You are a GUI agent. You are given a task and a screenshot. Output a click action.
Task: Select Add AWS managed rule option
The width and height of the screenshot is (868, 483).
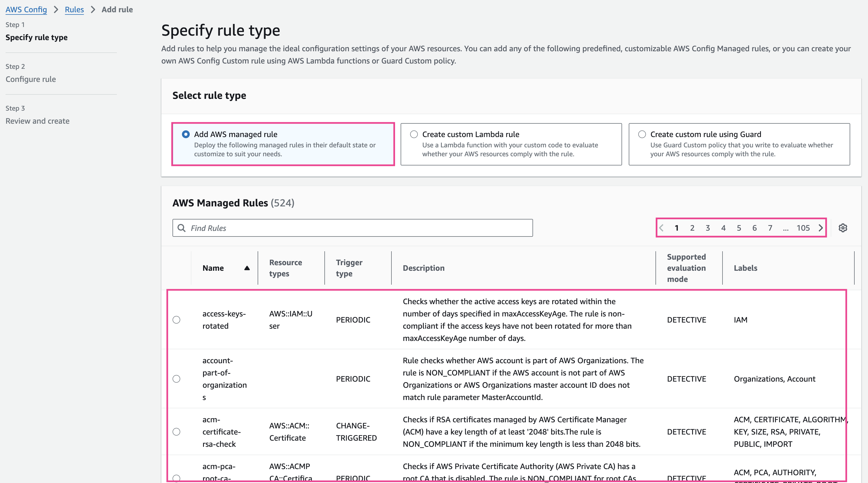click(186, 134)
